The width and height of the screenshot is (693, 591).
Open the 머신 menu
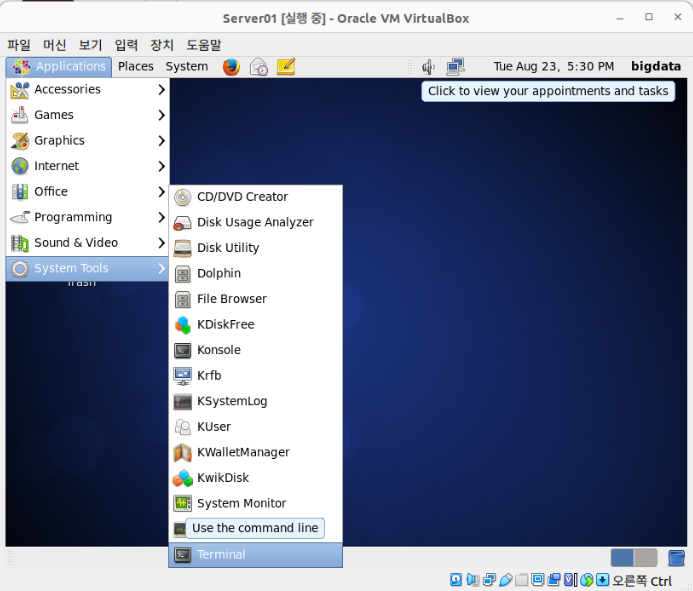coord(54,45)
